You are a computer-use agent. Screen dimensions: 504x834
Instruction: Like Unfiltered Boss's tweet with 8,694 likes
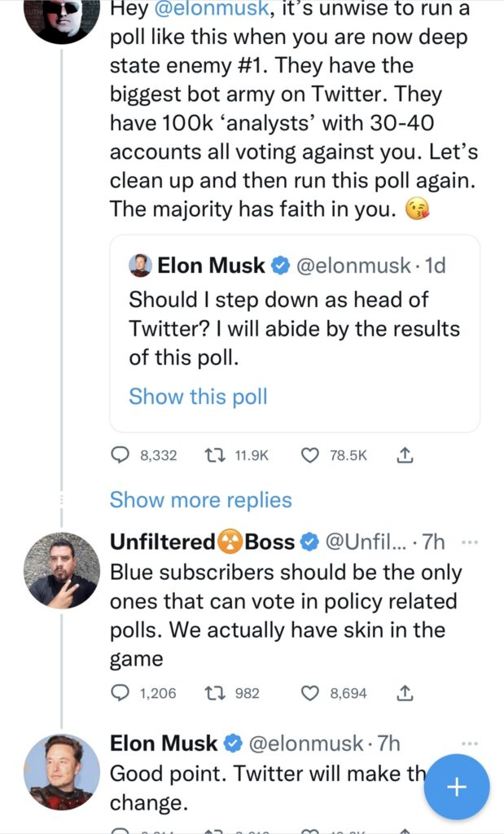point(310,693)
